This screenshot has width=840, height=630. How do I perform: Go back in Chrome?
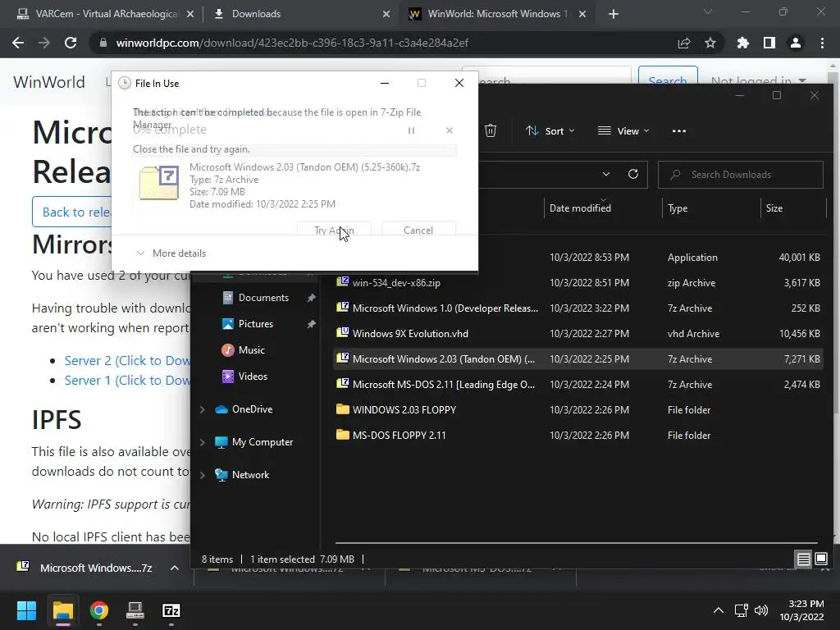click(x=18, y=43)
